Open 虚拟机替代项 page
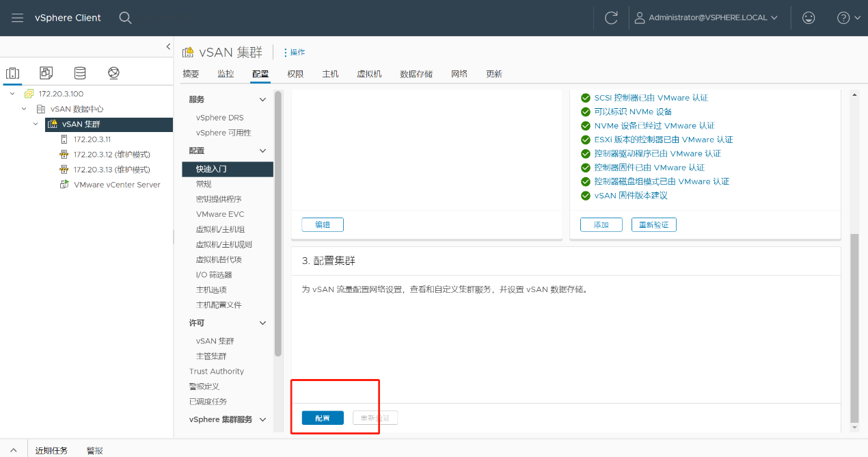Screen dimensions: 868x457 click(x=219, y=259)
